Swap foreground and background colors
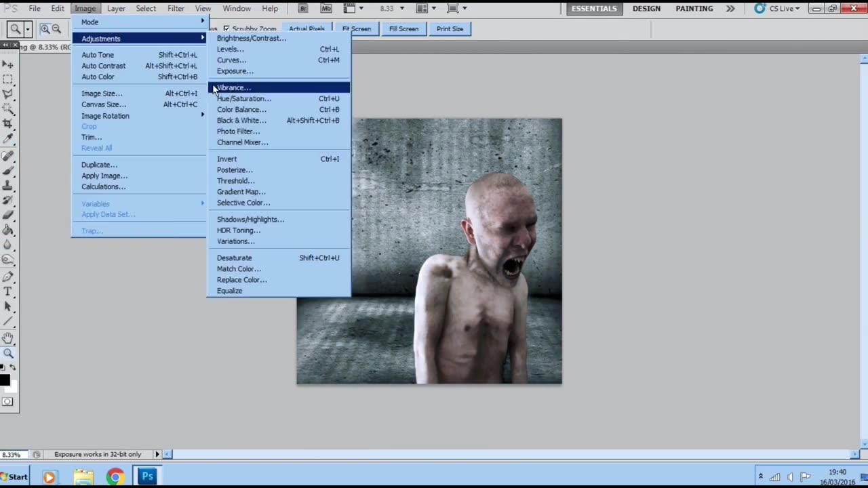Viewport: 868px width, 488px height. (x=12, y=368)
